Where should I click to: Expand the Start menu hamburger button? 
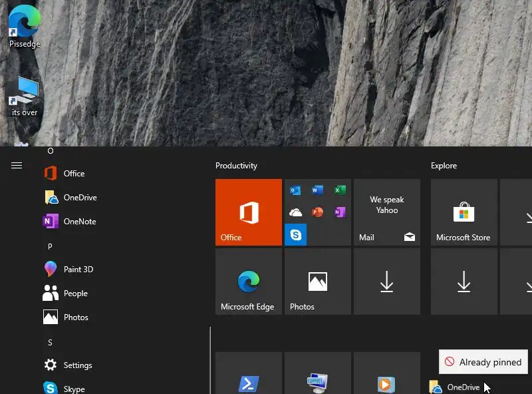(x=17, y=166)
